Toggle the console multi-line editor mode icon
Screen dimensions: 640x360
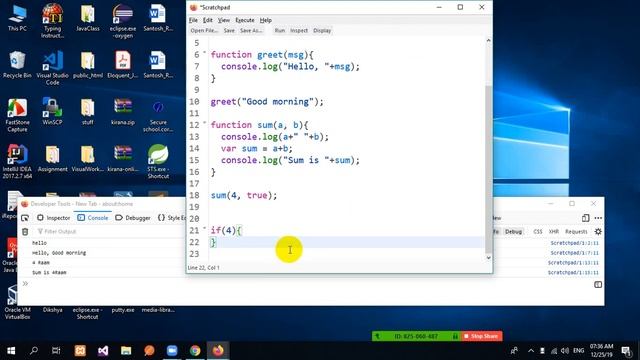(x=598, y=284)
